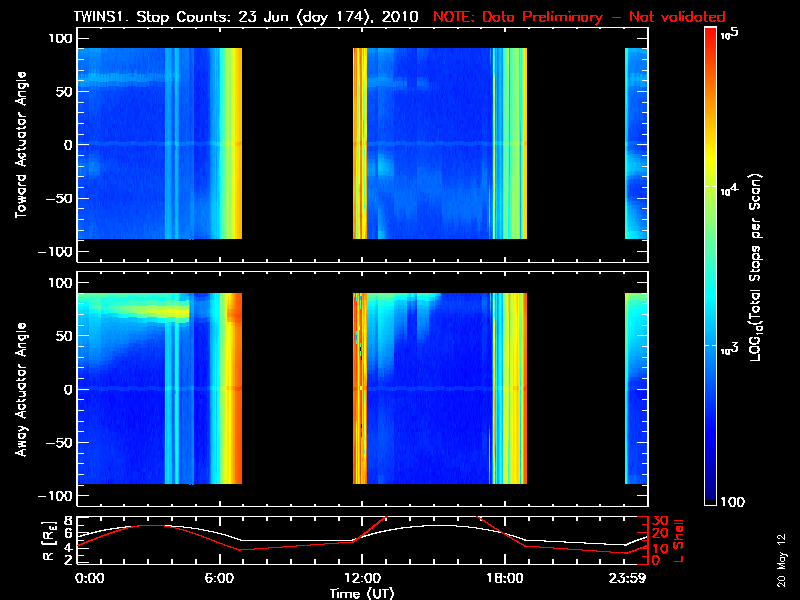Click the red '30' L Shell tick label

(660, 520)
